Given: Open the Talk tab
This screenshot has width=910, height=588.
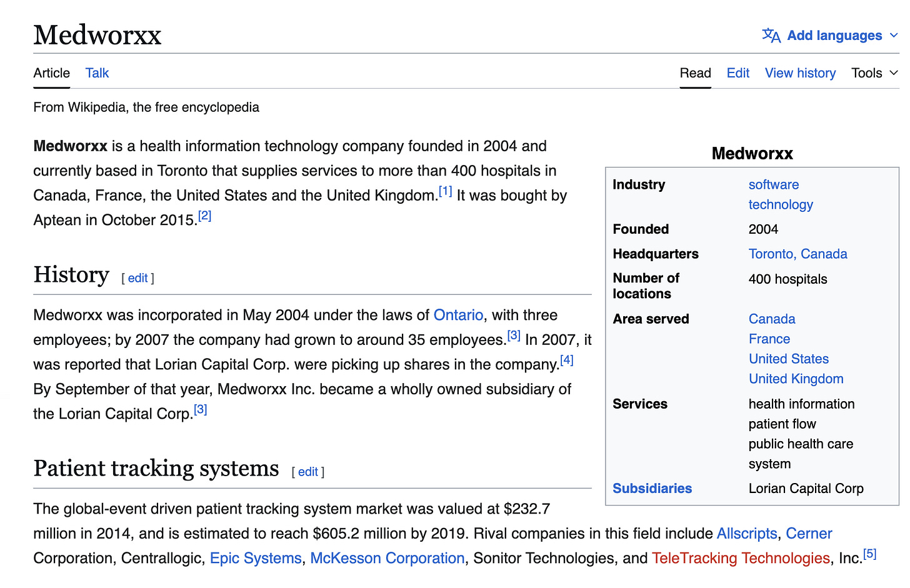Looking at the screenshot, I should (97, 73).
